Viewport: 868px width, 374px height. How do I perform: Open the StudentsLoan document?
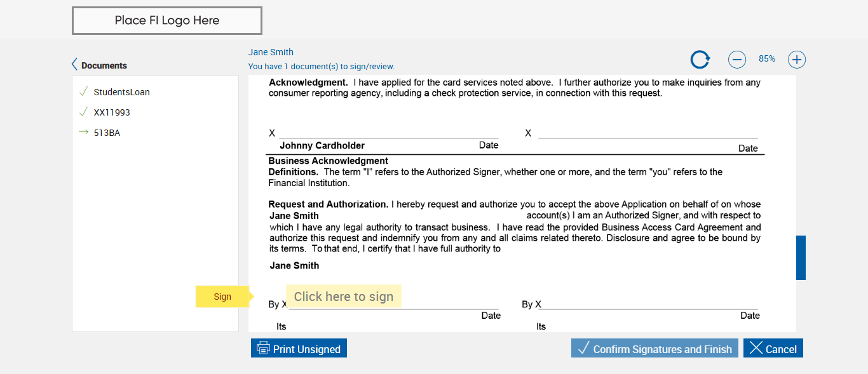pyautogui.click(x=121, y=92)
